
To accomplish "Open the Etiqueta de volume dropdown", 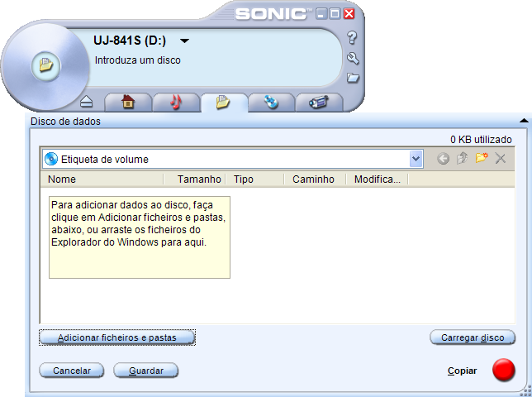I will [416, 159].
